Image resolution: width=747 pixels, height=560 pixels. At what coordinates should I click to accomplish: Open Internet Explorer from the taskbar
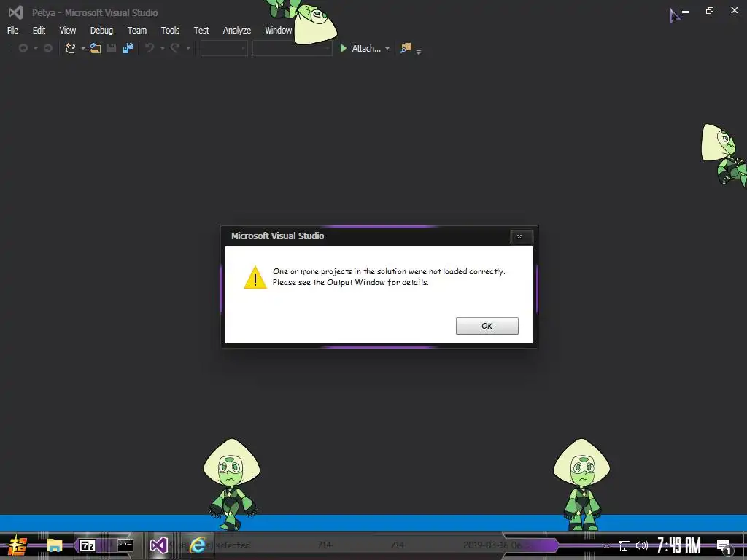197,545
